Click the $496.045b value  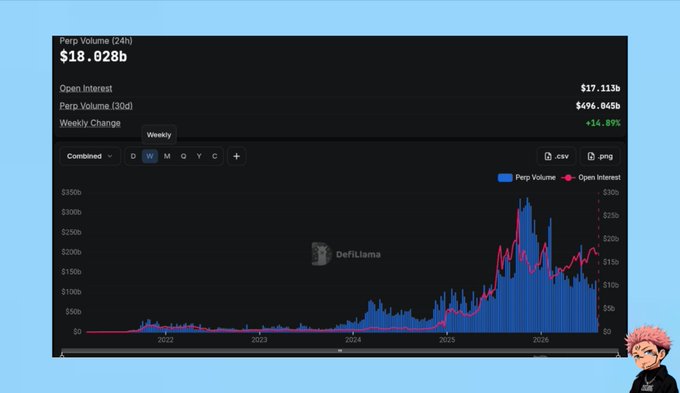coord(598,105)
